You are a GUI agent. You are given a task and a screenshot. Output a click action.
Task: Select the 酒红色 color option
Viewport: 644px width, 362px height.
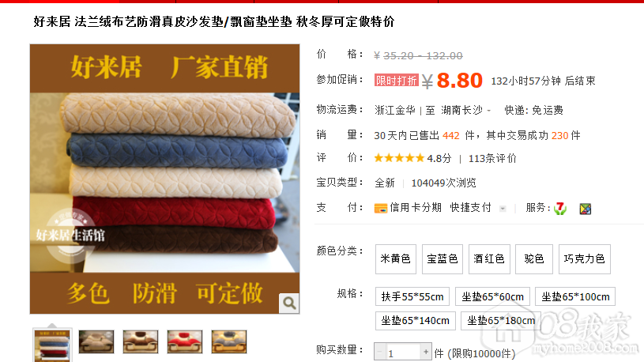click(489, 259)
